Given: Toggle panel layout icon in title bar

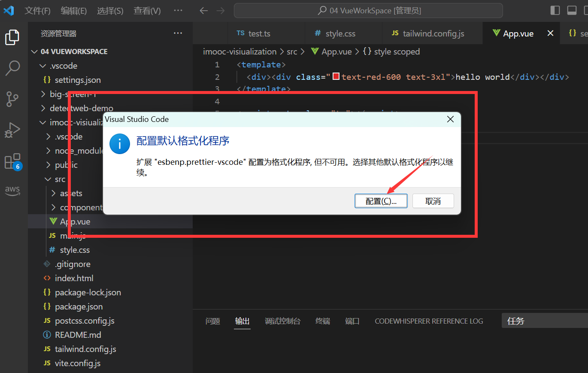Looking at the screenshot, I should pyautogui.click(x=572, y=11).
